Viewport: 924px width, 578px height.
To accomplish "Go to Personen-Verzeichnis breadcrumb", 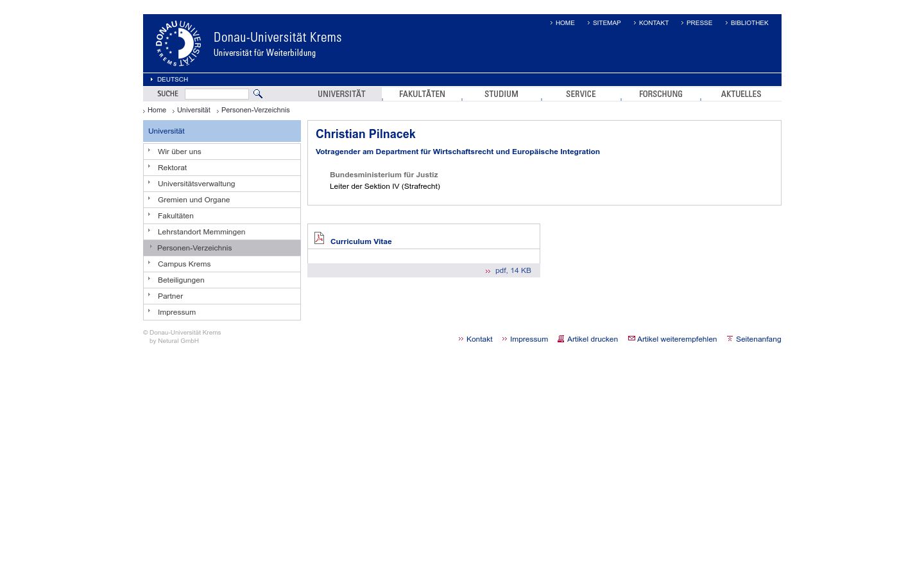I will pos(255,110).
